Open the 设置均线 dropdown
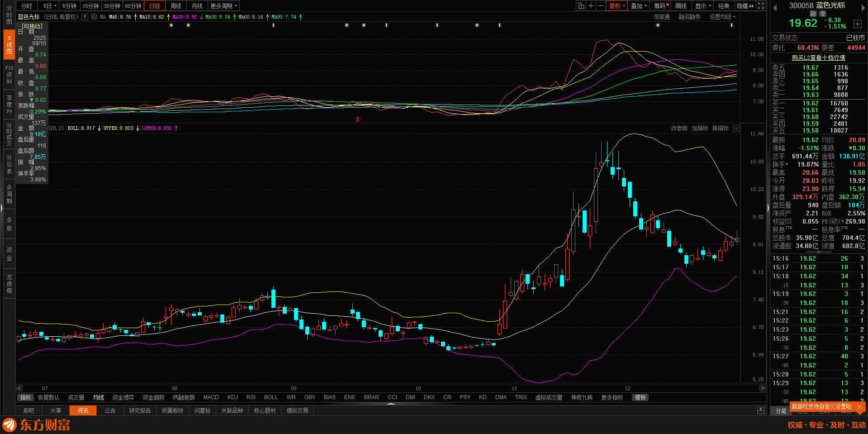The image size is (868, 434). pos(722,17)
